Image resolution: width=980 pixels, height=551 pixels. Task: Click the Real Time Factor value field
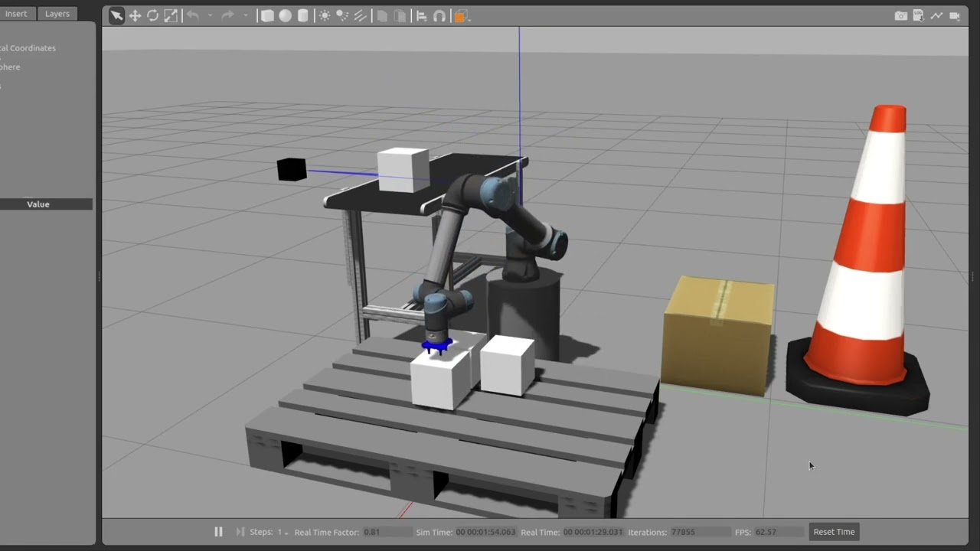pyautogui.click(x=387, y=532)
